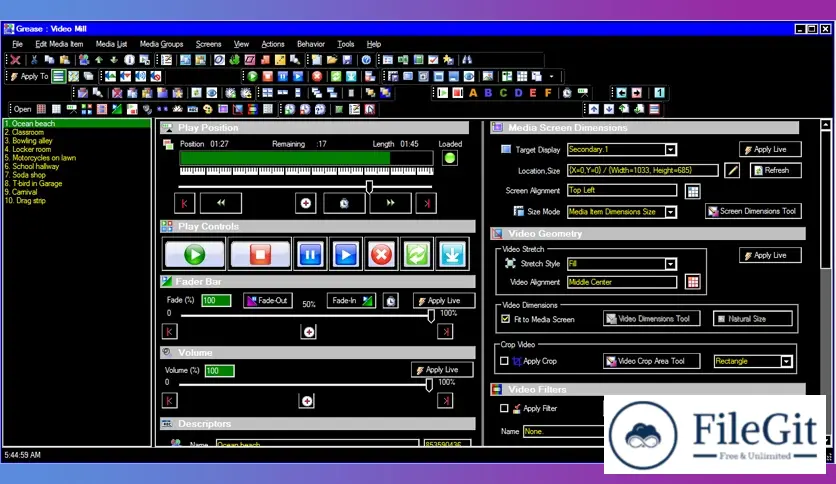Click the Play Position slider handle
This screenshot has width=836, height=484.
coord(369,187)
